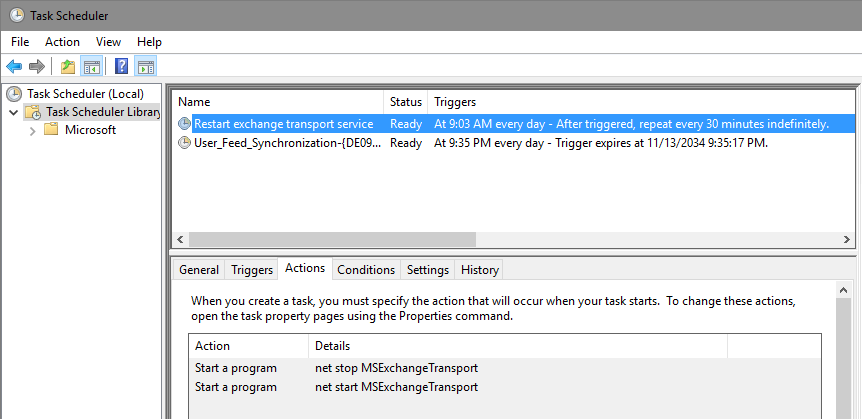
Task: Sort tasks by the Status column header
Action: (406, 102)
